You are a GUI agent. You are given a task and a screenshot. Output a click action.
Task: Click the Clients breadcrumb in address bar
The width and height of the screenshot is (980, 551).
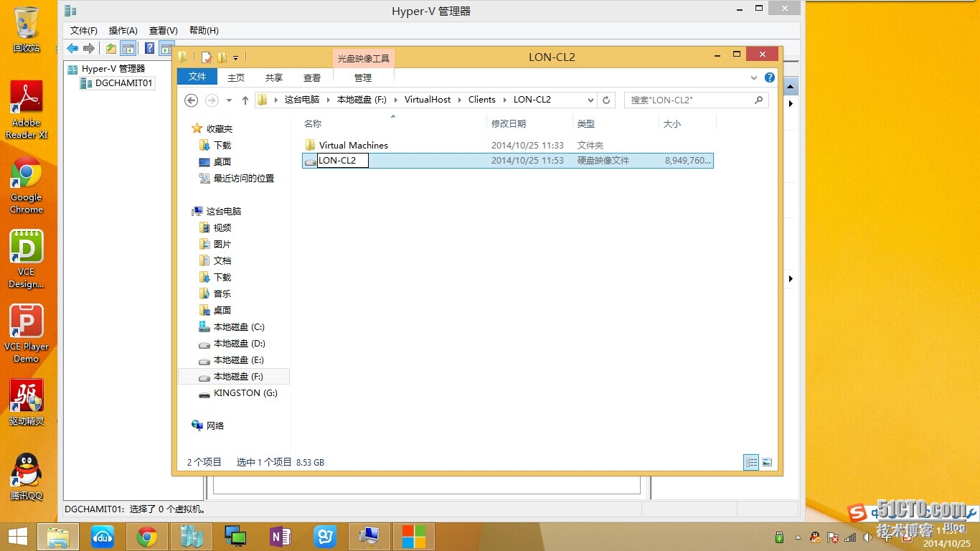(481, 100)
